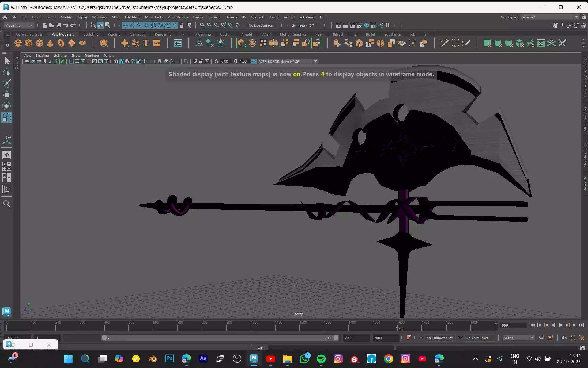Select the Rotate tool in the toolbox

[7, 106]
